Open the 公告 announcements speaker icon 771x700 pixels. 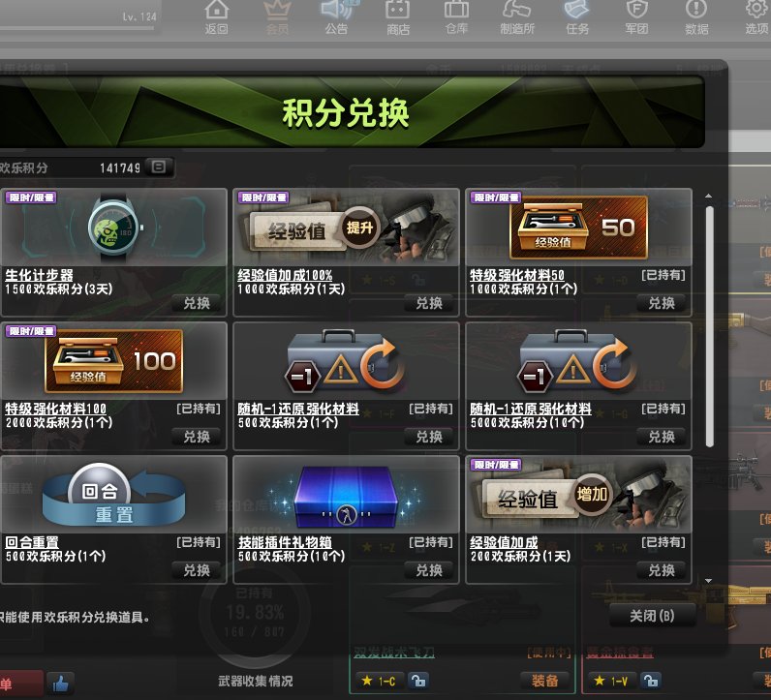337,17
